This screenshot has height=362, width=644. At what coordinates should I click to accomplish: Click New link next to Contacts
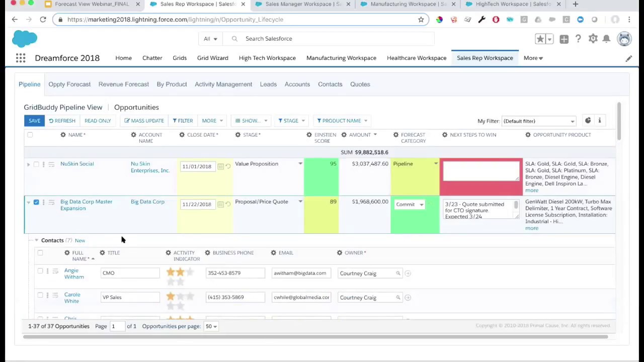79,241
